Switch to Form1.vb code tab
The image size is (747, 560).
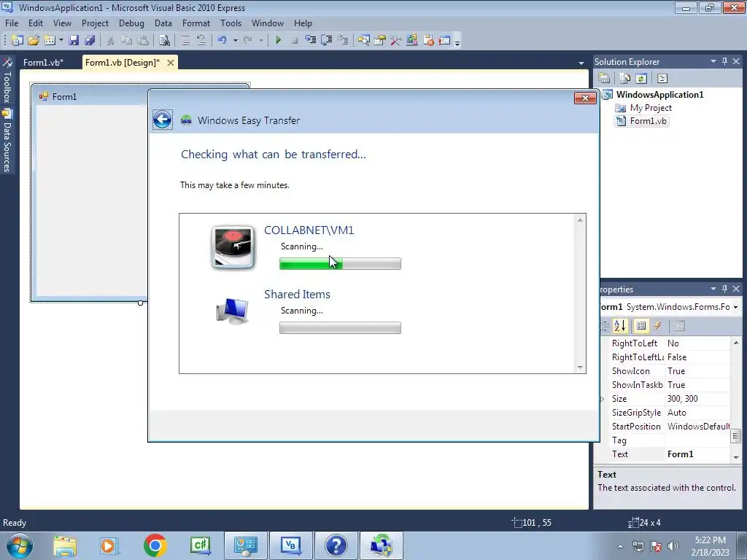(x=43, y=63)
